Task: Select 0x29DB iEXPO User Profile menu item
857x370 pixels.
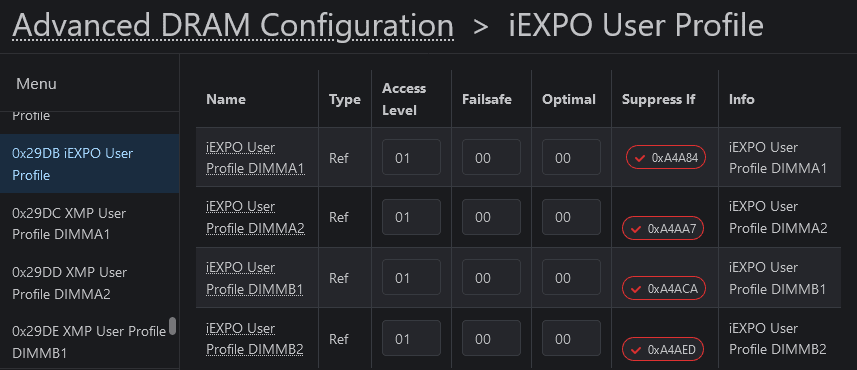Action: [90, 164]
